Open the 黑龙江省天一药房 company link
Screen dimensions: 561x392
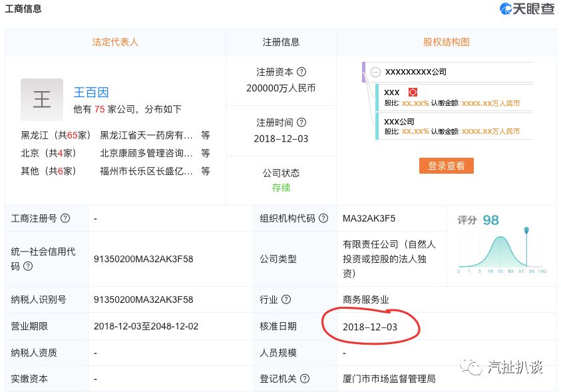[x=146, y=135]
